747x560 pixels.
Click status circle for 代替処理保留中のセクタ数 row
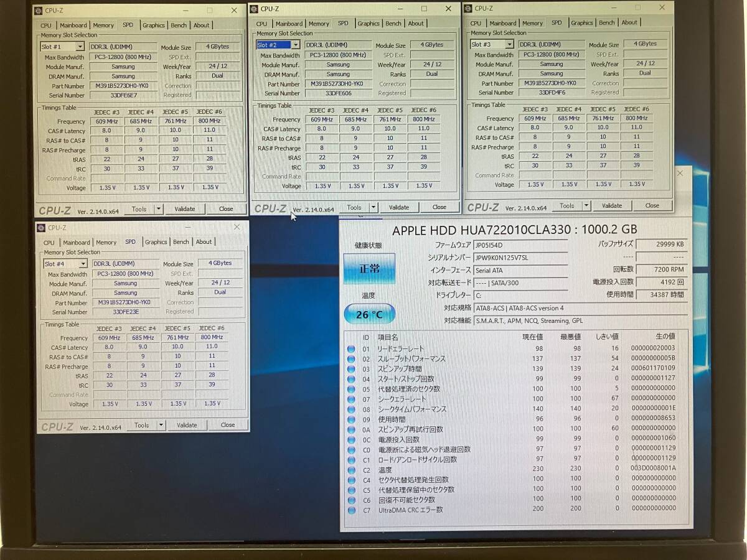tap(352, 490)
